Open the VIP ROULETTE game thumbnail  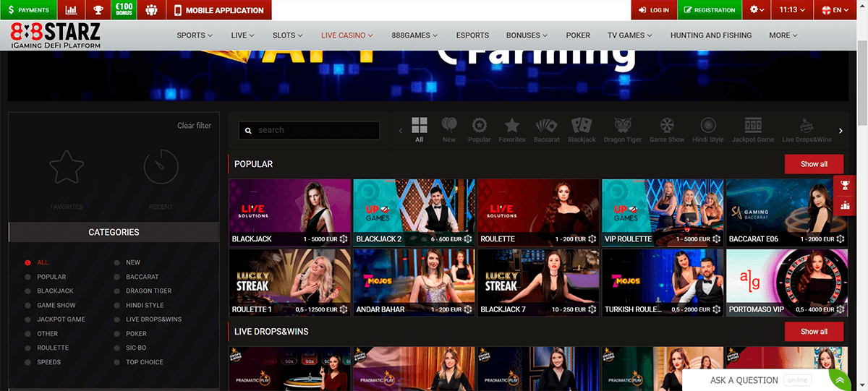663,212
